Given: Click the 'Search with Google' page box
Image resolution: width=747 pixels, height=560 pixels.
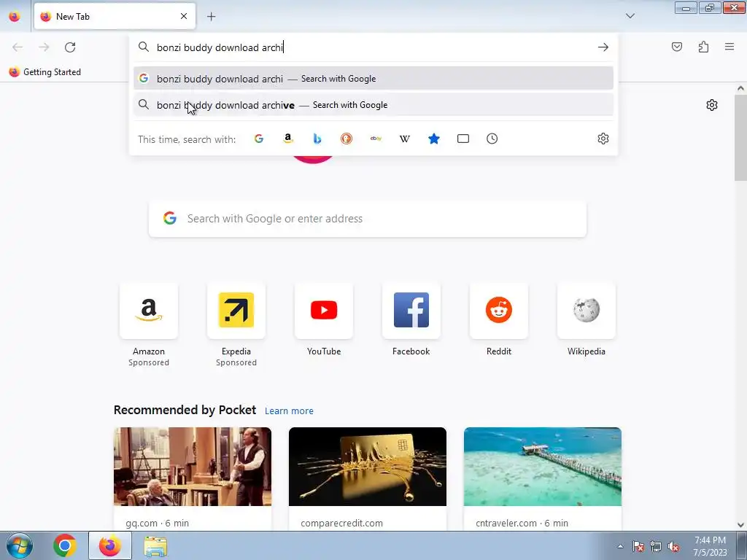Looking at the screenshot, I should (x=368, y=219).
